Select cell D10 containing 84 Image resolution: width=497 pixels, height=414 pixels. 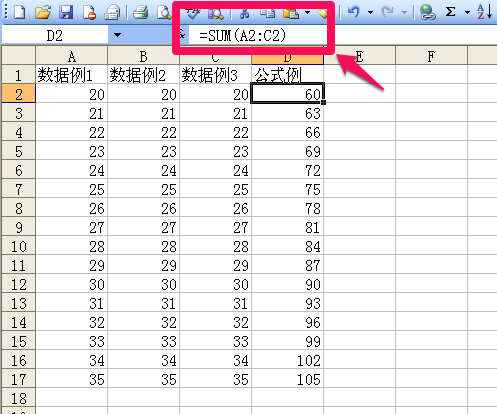point(287,246)
